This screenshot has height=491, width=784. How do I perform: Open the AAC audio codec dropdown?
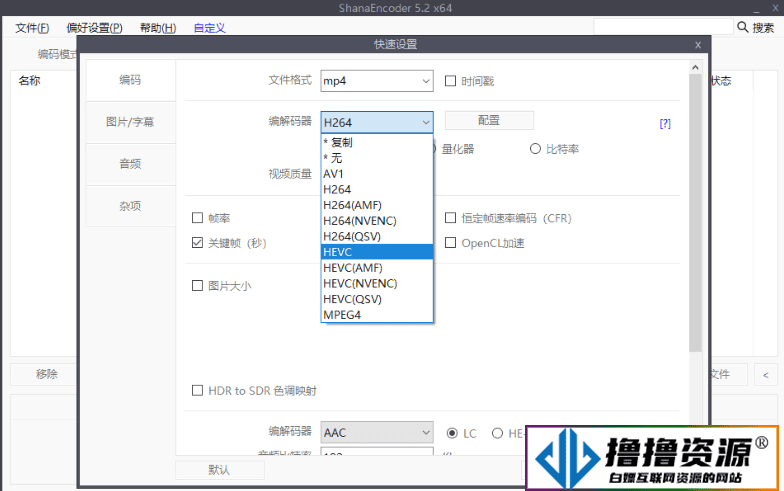[x=376, y=432]
